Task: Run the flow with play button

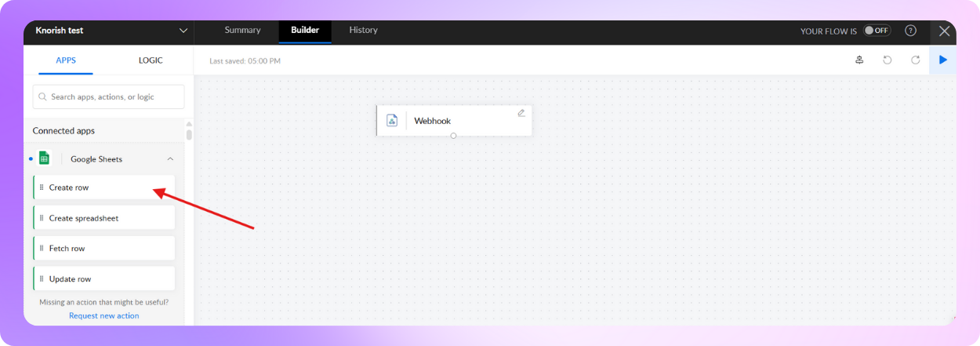Action: [942, 60]
